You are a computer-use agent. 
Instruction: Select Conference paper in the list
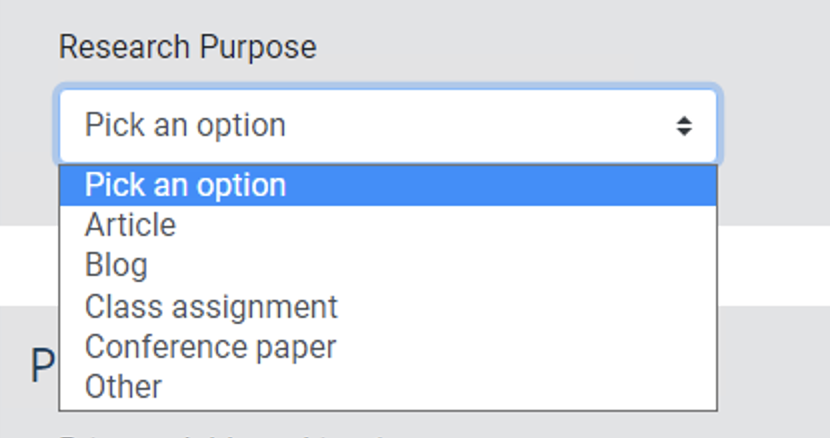tap(210, 346)
